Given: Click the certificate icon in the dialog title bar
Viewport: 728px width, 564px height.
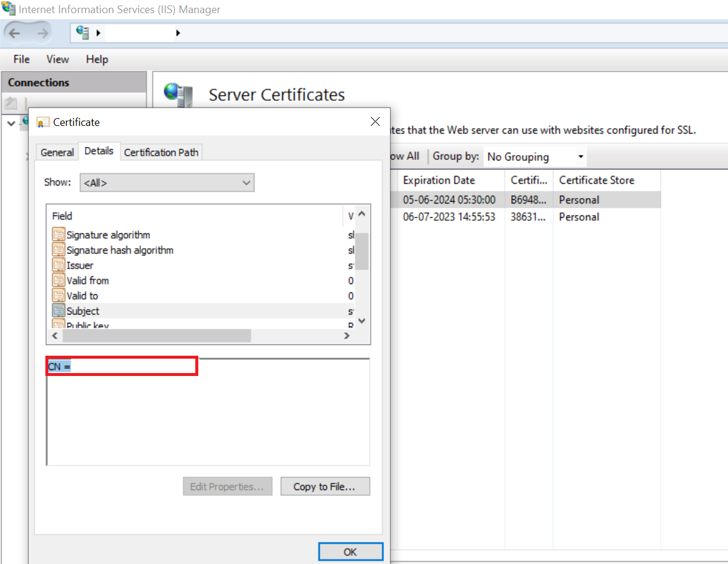Looking at the screenshot, I should (x=41, y=122).
